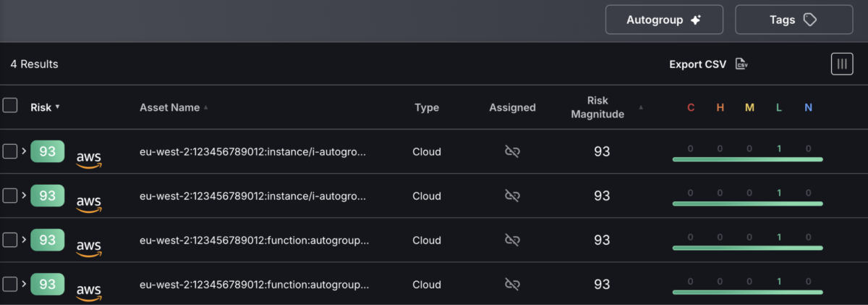
Task: Click the Assigned column header
Action: [512, 107]
